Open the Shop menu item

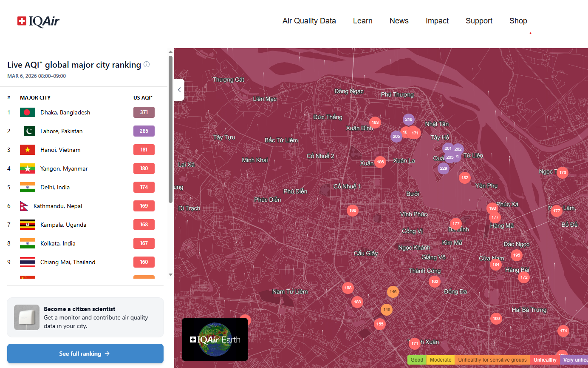coord(518,21)
